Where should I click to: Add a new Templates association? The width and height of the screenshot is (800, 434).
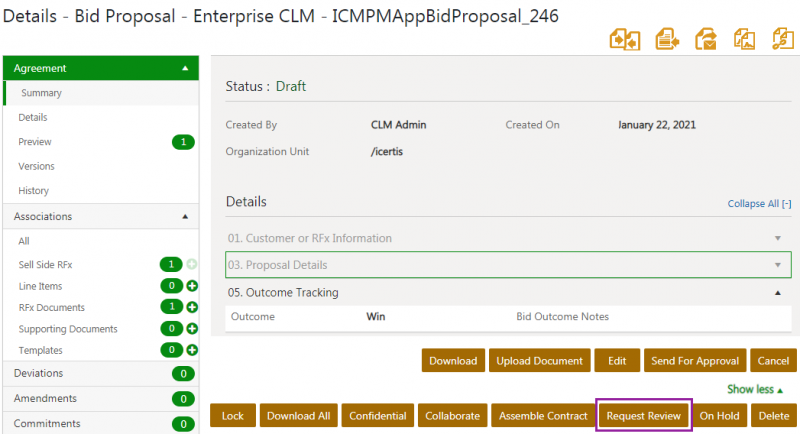[192, 350]
